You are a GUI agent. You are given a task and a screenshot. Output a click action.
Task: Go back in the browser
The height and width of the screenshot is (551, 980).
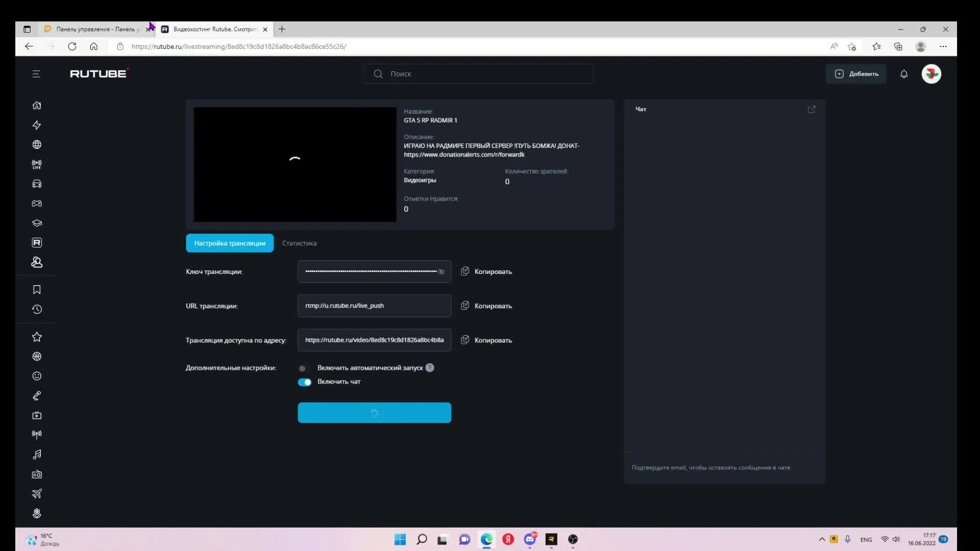point(29,46)
